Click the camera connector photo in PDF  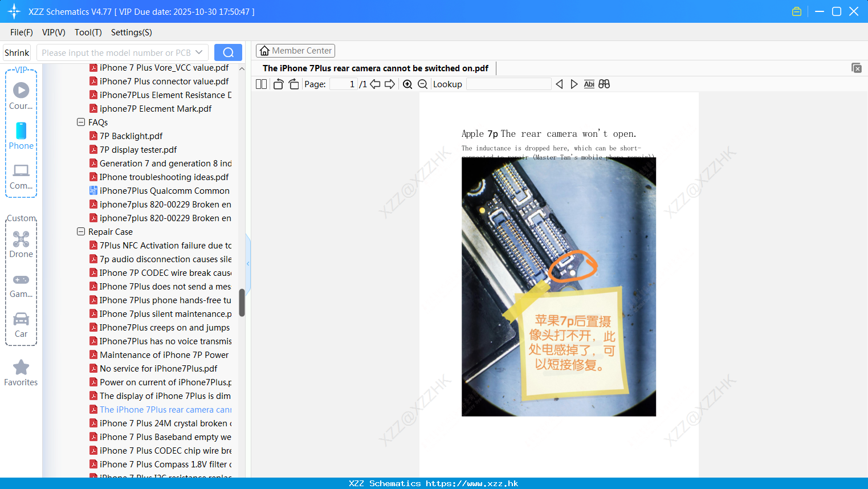pyautogui.click(x=559, y=287)
